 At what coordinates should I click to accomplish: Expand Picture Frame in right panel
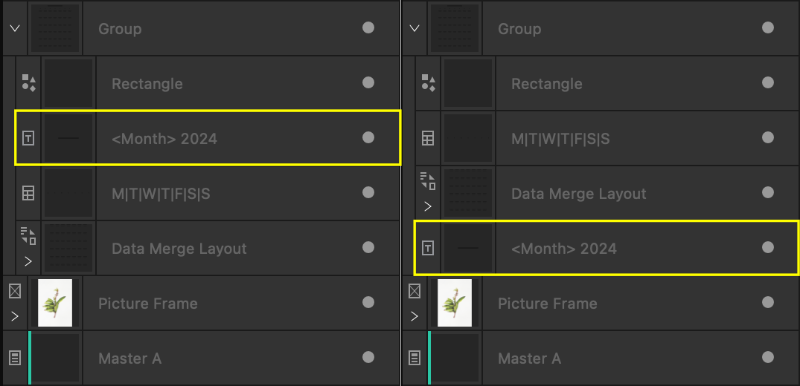coord(414,316)
